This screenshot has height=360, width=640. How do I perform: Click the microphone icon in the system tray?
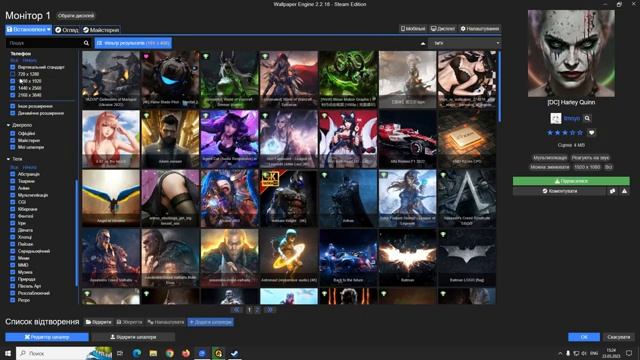click(x=568, y=353)
